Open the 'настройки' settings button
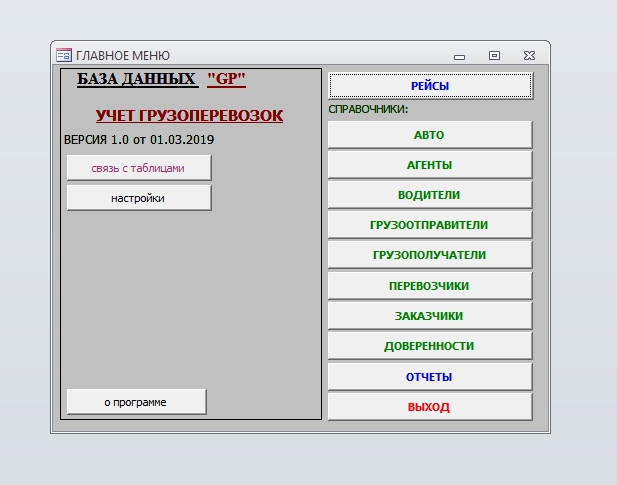The height and width of the screenshot is (485, 617). 139,198
